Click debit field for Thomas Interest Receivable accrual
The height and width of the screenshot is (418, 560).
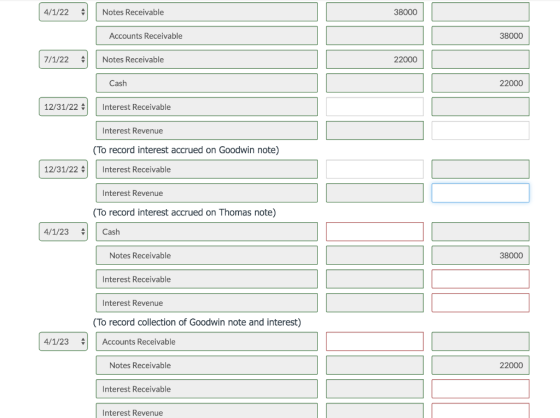pyautogui.click(x=375, y=169)
